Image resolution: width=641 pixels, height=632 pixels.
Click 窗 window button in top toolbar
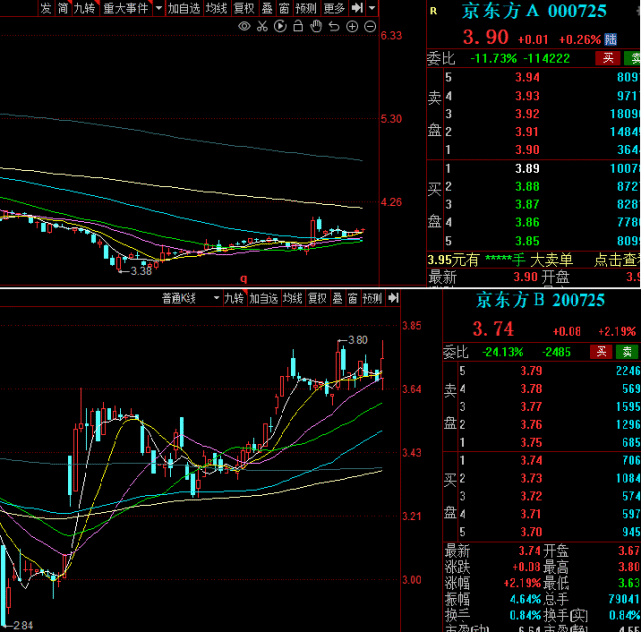[x=284, y=8]
